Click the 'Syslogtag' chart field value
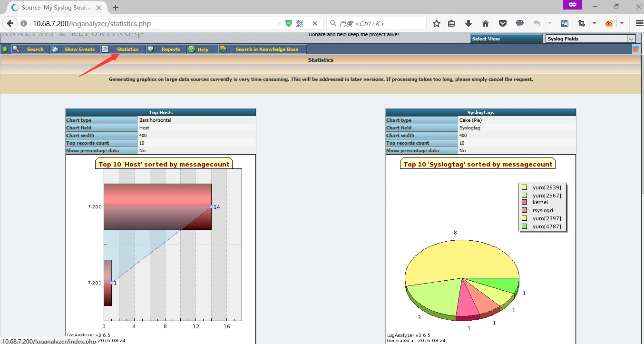Screen dimensions: 644x344 click(x=469, y=128)
